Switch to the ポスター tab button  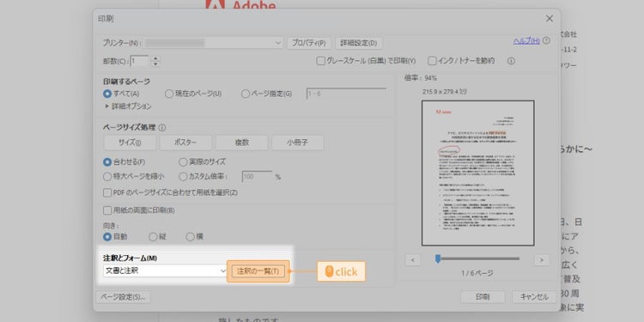tap(185, 143)
